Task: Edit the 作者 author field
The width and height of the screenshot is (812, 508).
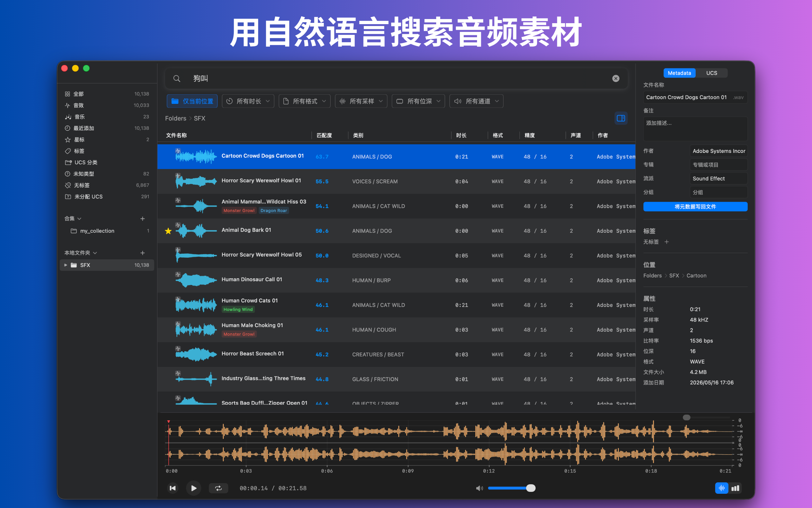Action: tap(718, 151)
